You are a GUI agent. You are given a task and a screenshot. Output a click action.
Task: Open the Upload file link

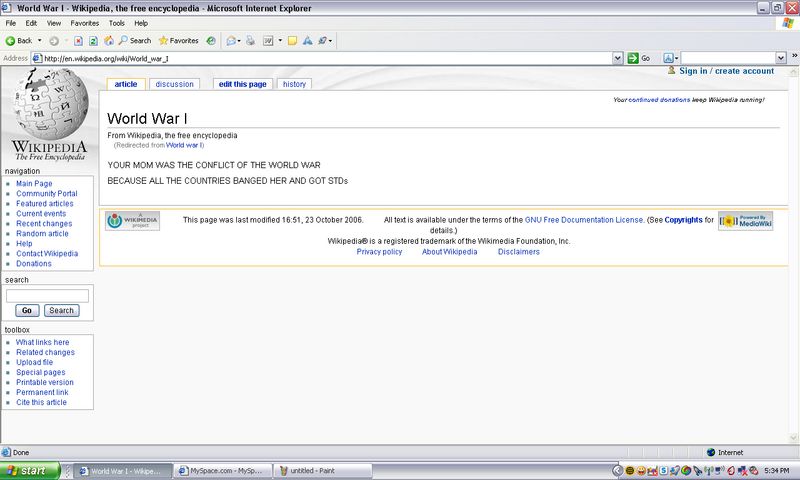(x=34, y=362)
